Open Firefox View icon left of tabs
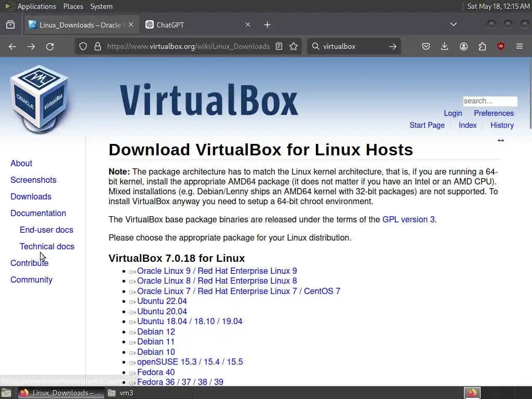Screen dimensions: 532x399 (x=10, y=25)
